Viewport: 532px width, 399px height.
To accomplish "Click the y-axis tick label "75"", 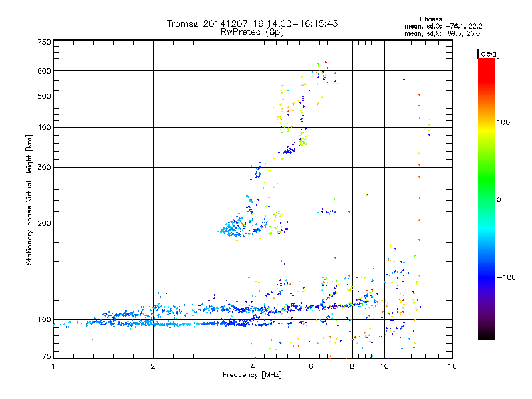I will click(x=47, y=356).
